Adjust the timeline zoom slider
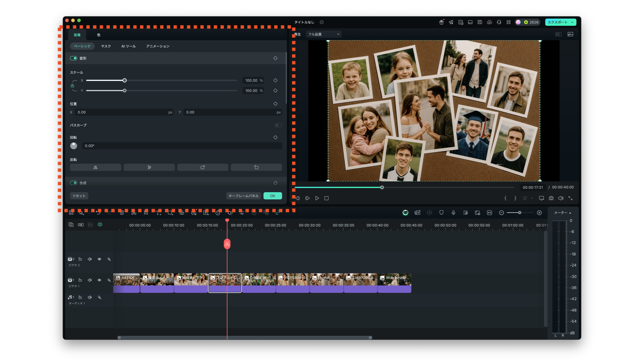 pos(520,213)
